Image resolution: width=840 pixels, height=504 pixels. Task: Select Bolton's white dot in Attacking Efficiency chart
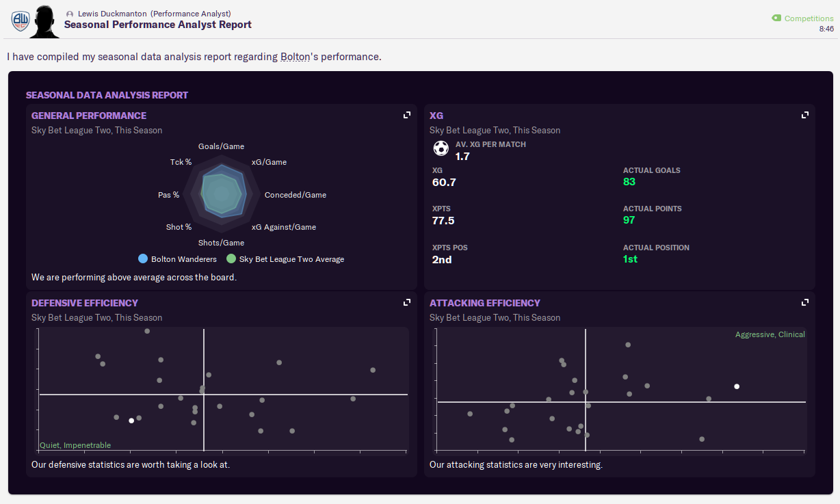[x=737, y=386]
